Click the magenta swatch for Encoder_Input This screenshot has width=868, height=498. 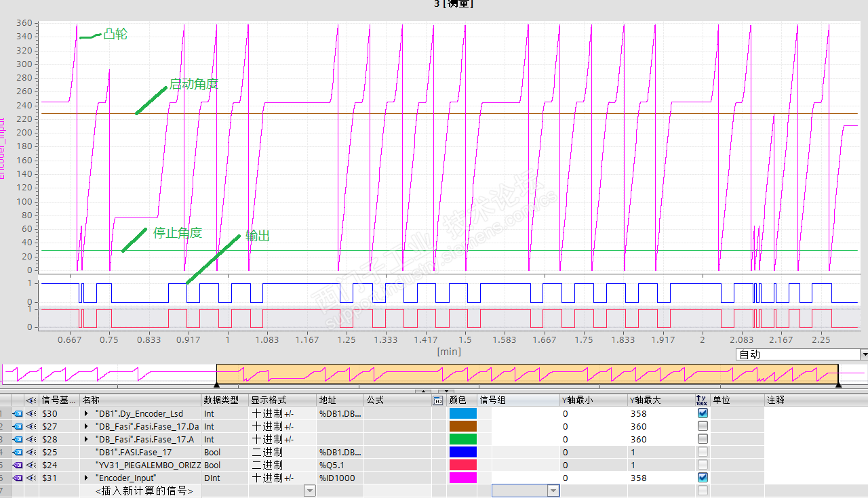pyautogui.click(x=462, y=478)
